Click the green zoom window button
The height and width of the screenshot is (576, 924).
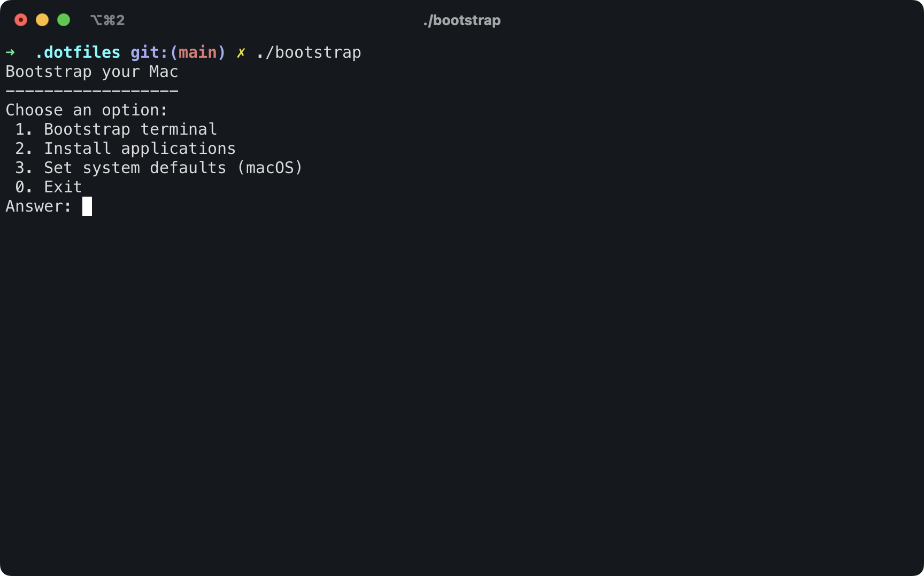(64, 20)
